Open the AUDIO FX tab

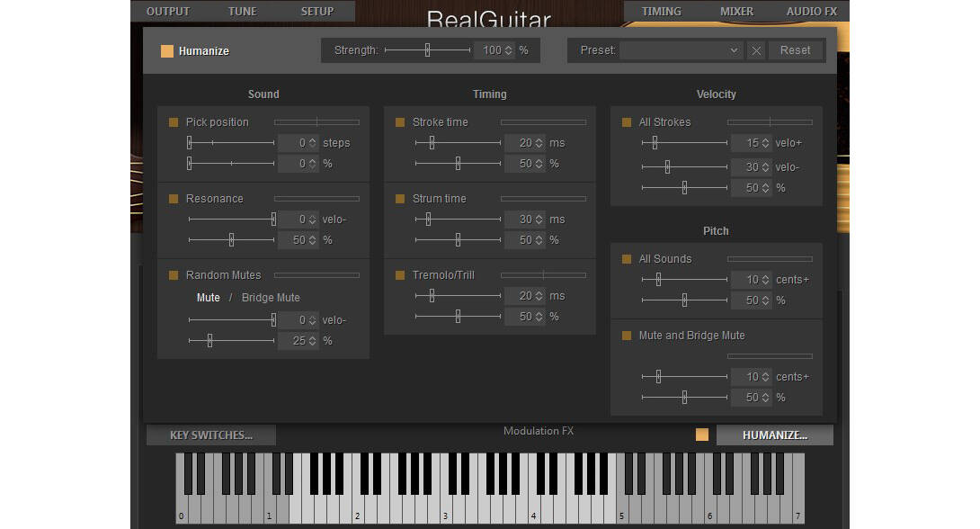[x=812, y=12]
